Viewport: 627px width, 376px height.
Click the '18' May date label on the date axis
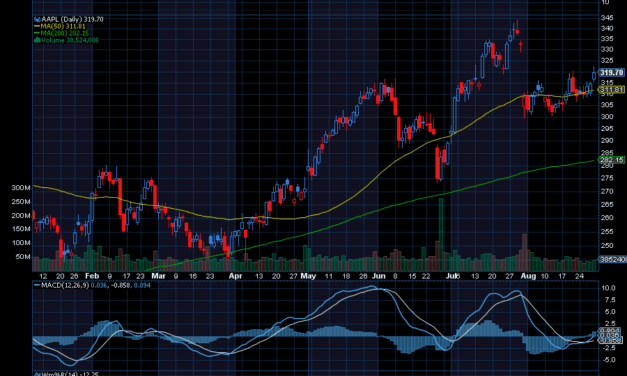tap(346, 276)
